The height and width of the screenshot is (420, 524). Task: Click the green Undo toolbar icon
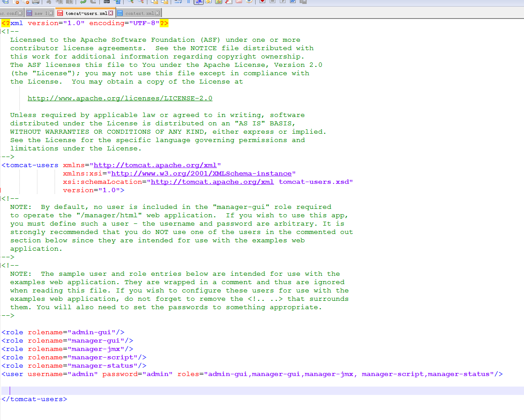click(x=83, y=2)
